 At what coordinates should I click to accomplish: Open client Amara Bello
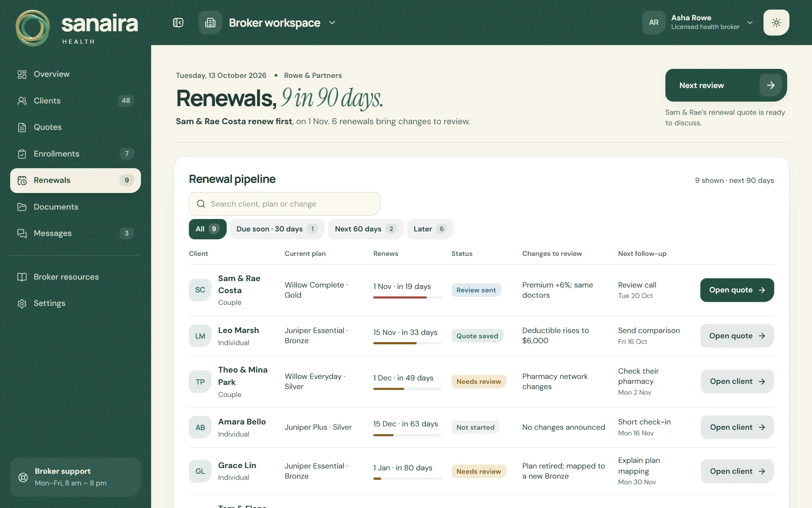[x=737, y=427]
